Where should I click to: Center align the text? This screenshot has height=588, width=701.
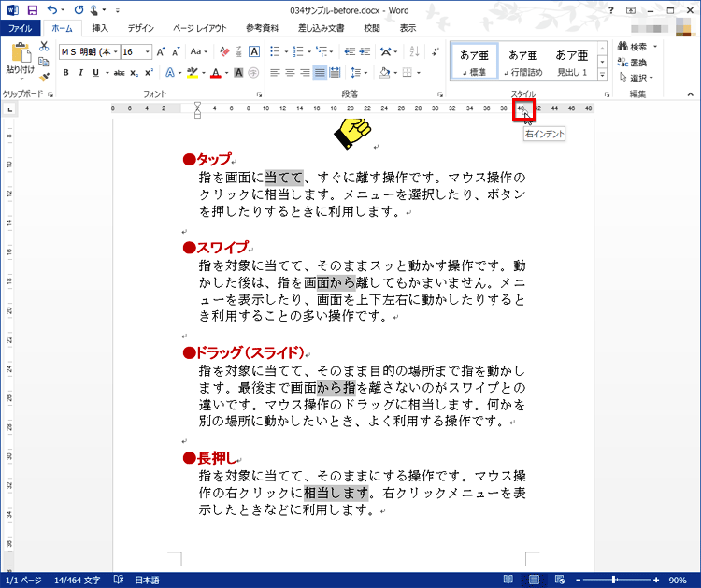pos(290,72)
